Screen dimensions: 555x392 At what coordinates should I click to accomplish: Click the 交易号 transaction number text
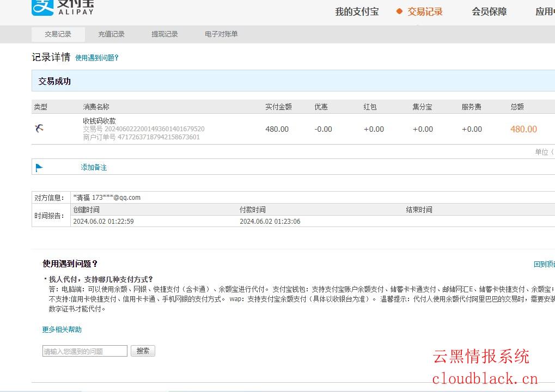coord(144,129)
